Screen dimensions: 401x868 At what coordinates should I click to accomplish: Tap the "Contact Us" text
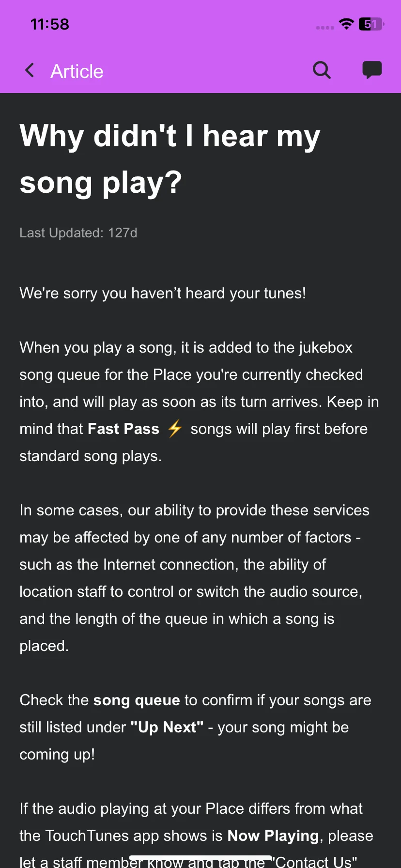314,862
